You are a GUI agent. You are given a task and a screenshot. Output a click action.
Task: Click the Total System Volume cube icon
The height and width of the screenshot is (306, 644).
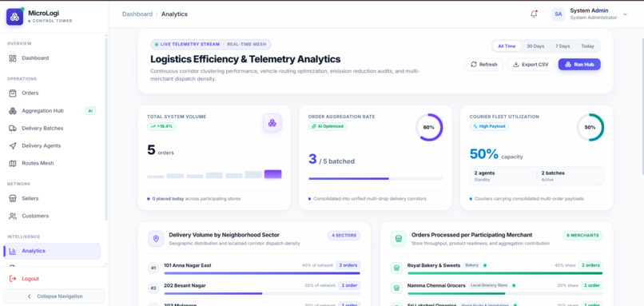pyautogui.click(x=272, y=123)
